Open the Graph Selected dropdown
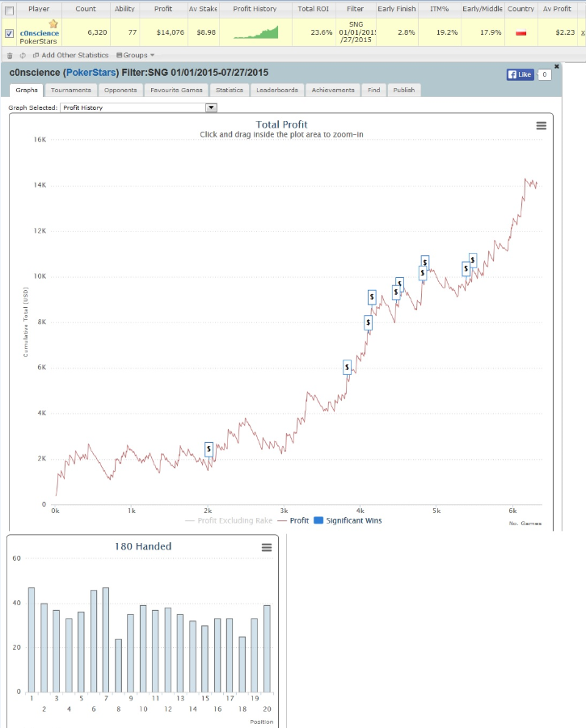This screenshot has width=586, height=728. coord(138,107)
